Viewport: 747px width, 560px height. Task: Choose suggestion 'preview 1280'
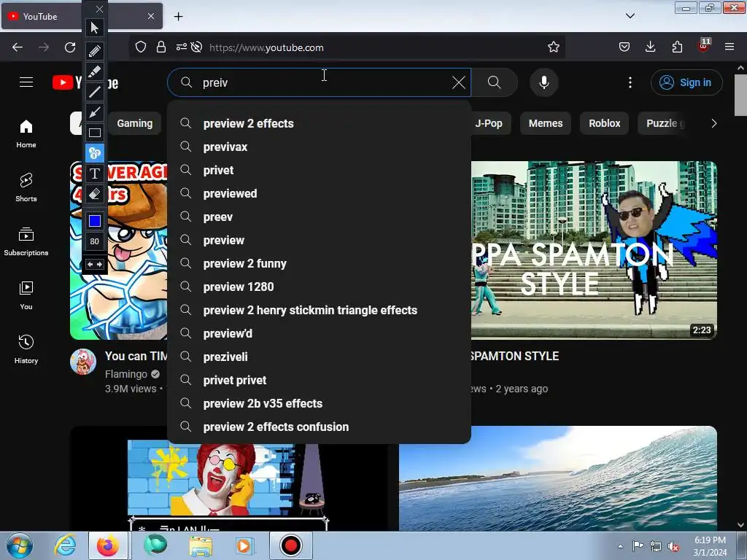(319, 287)
